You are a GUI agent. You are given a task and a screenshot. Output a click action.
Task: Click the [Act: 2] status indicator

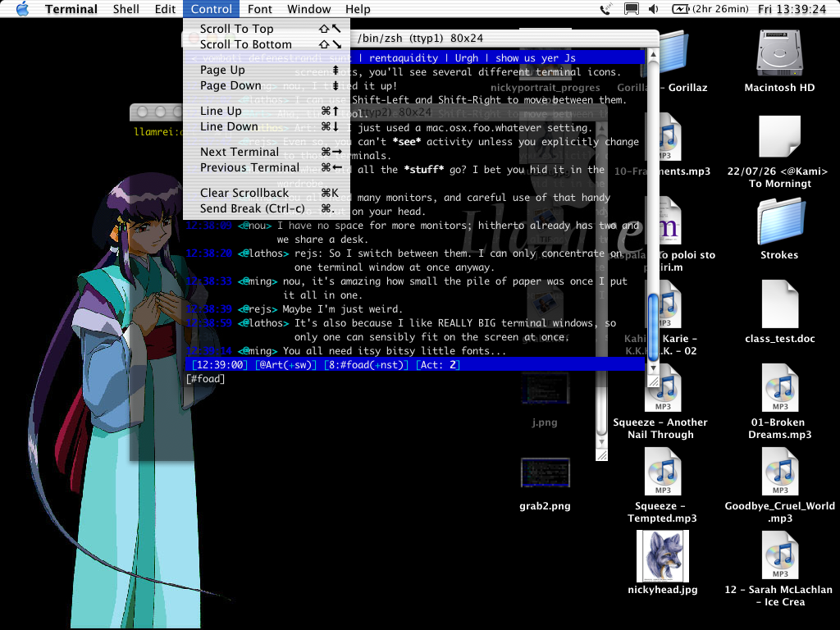point(438,365)
